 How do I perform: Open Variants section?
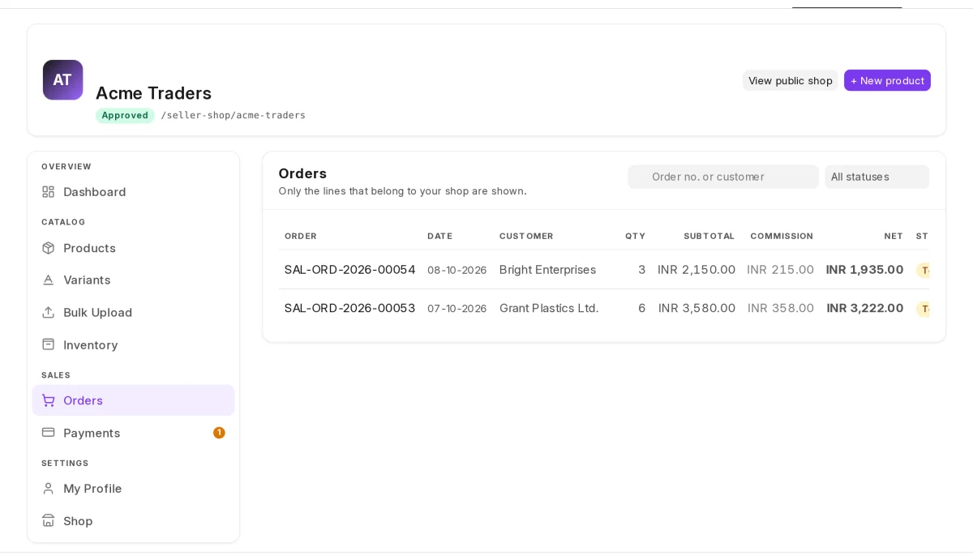tap(133, 280)
